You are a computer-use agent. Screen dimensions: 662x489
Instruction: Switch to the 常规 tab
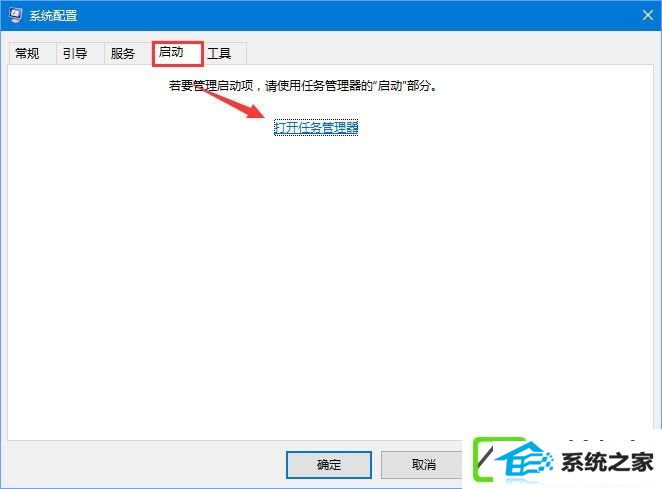(27, 54)
